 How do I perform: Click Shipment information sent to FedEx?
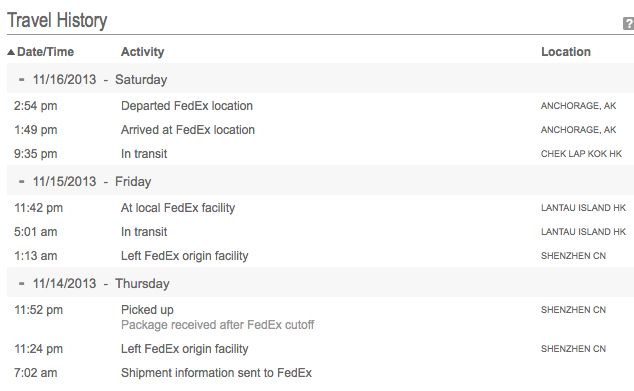(x=216, y=372)
